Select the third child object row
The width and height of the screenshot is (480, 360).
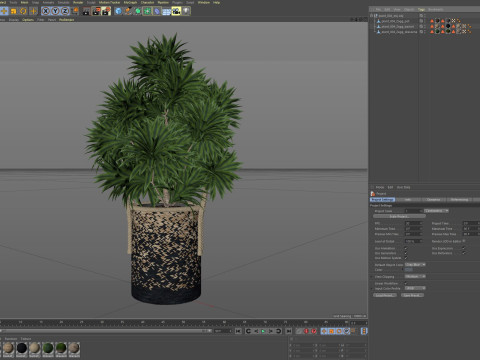click(397, 32)
